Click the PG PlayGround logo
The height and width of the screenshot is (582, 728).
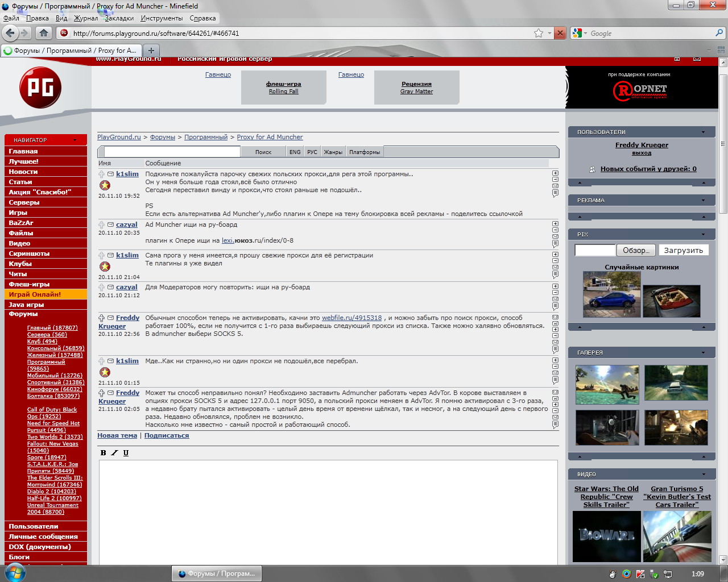pyautogui.click(x=40, y=87)
